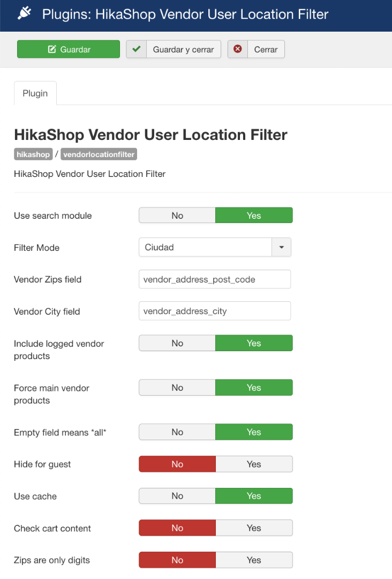Click the green checkmark icon beside Guardar y cerrar
This screenshot has height=579, width=392.
pyautogui.click(x=137, y=49)
